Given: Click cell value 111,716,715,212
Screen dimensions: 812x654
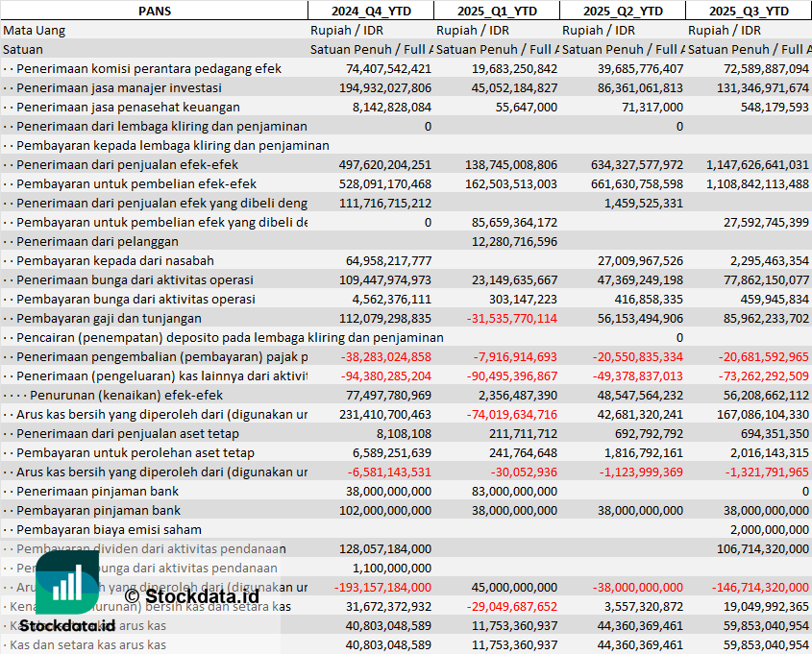Looking at the screenshot, I should click(385, 204).
